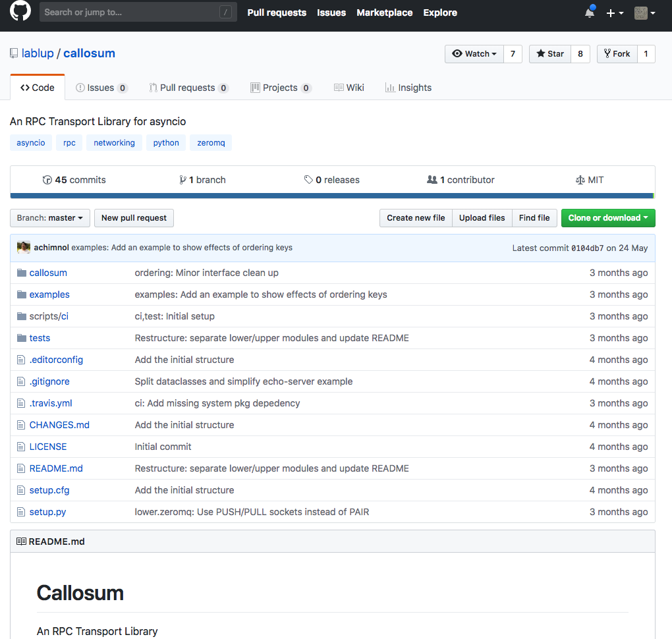Go to Marketplace
Image resolution: width=672 pixels, height=639 pixels.
[385, 13]
